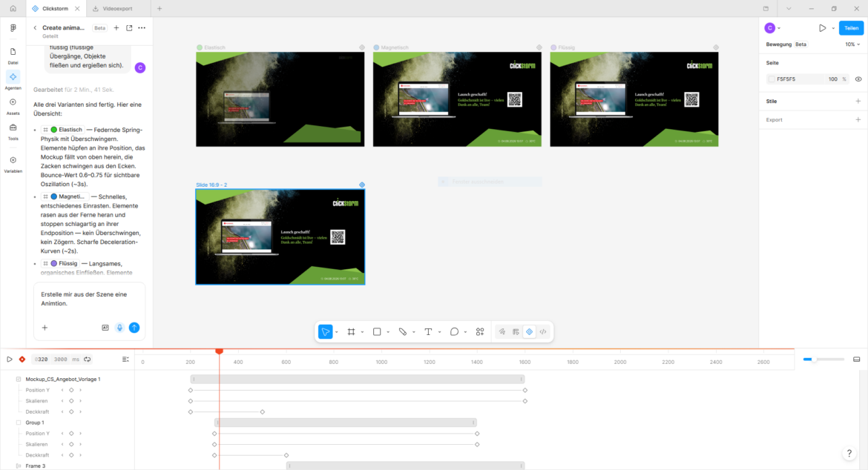The image size is (868, 470).
Task: Open the chat's three-dot more menu
Action: [x=142, y=27]
